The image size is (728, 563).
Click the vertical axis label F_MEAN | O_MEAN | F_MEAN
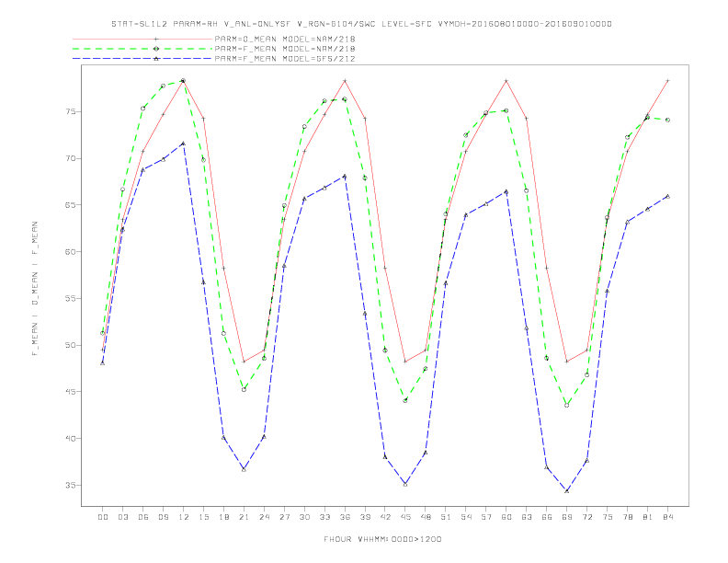point(35,289)
